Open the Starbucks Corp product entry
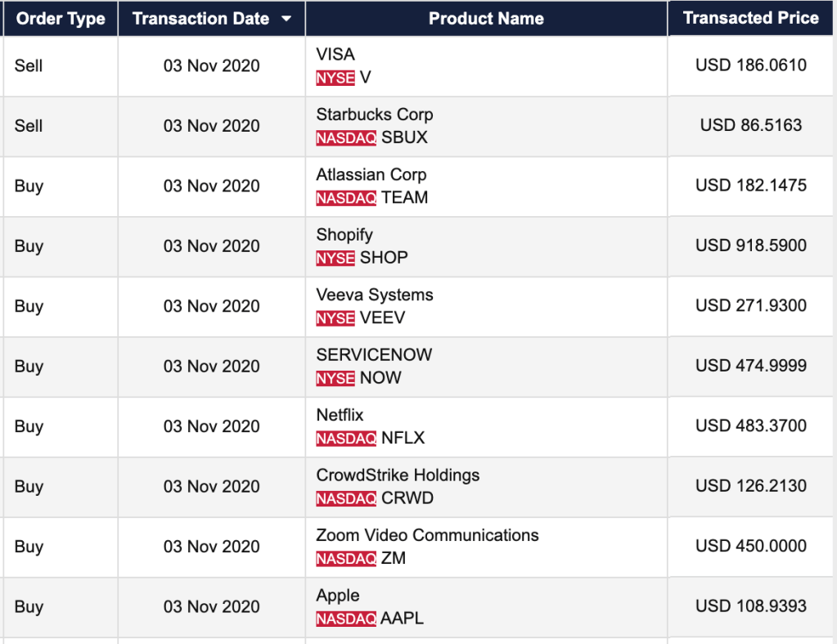The image size is (837, 644). pos(374,115)
